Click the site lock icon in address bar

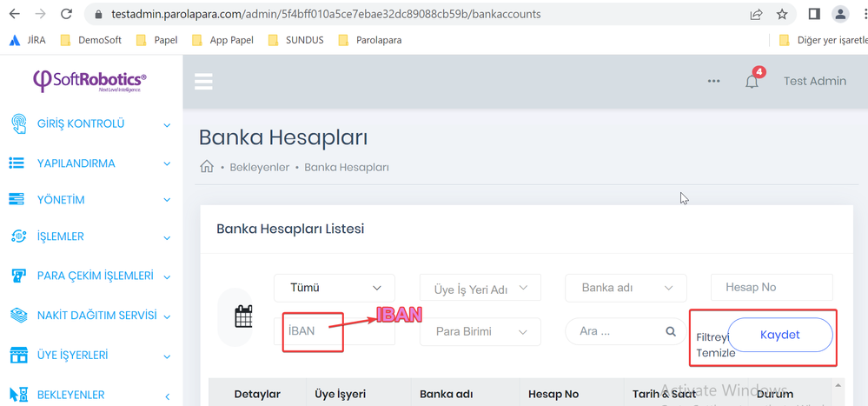pyautogui.click(x=100, y=15)
